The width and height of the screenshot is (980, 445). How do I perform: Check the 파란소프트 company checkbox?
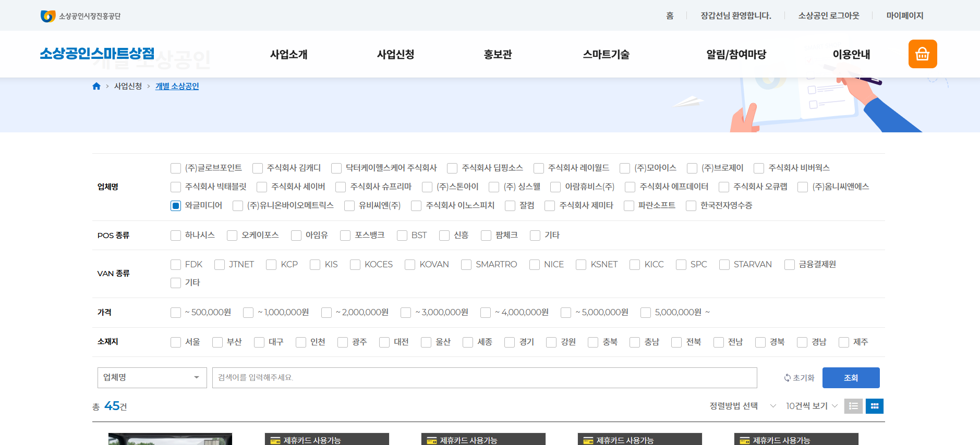pos(629,206)
